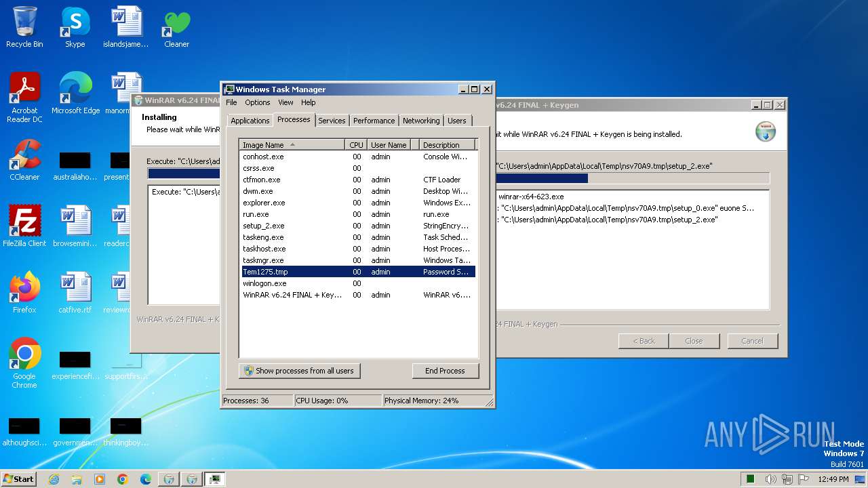The image size is (868, 488).
Task: Click Chrome icon in taskbar
Action: pyautogui.click(x=123, y=479)
